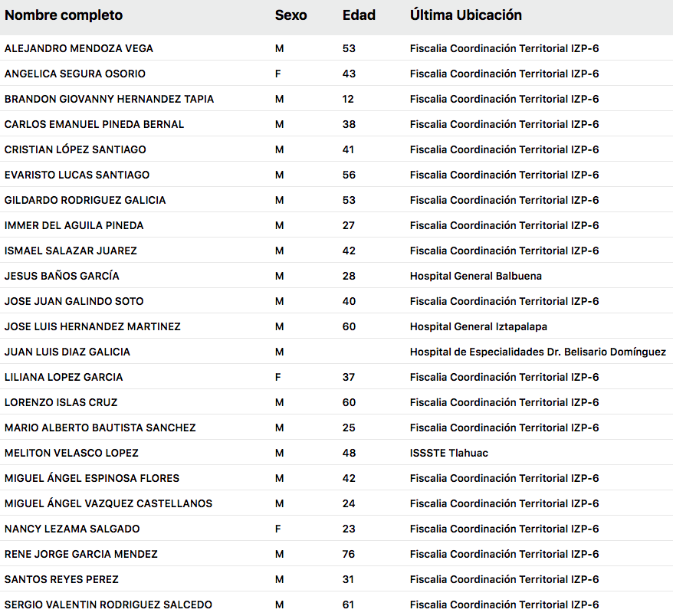Select the MELITON VELASCO LOPEZ name
This screenshot has width=673, height=616.
coord(71,453)
